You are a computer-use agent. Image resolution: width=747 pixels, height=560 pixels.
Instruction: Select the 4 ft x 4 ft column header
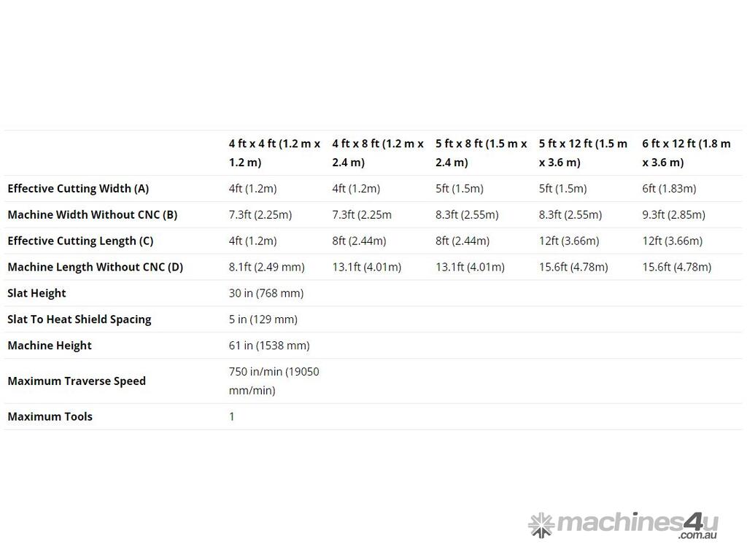tap(274, 153)
